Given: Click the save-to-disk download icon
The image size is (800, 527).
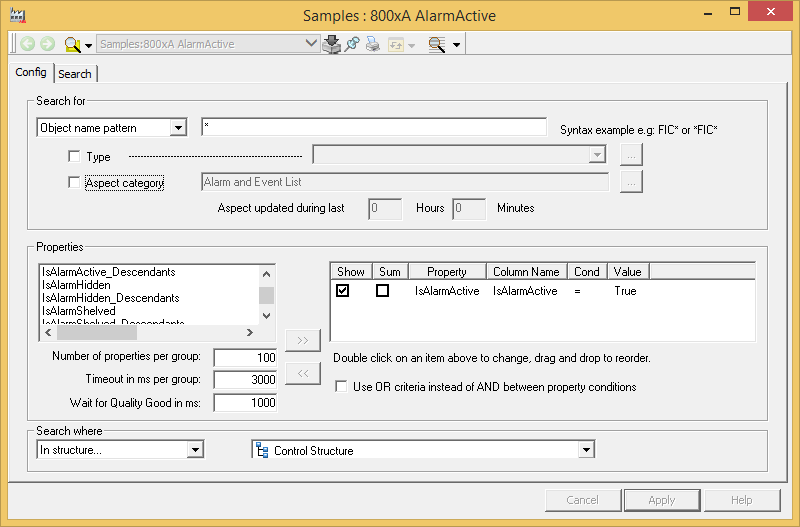Looking at the screenshot, I should coord(332,44).
